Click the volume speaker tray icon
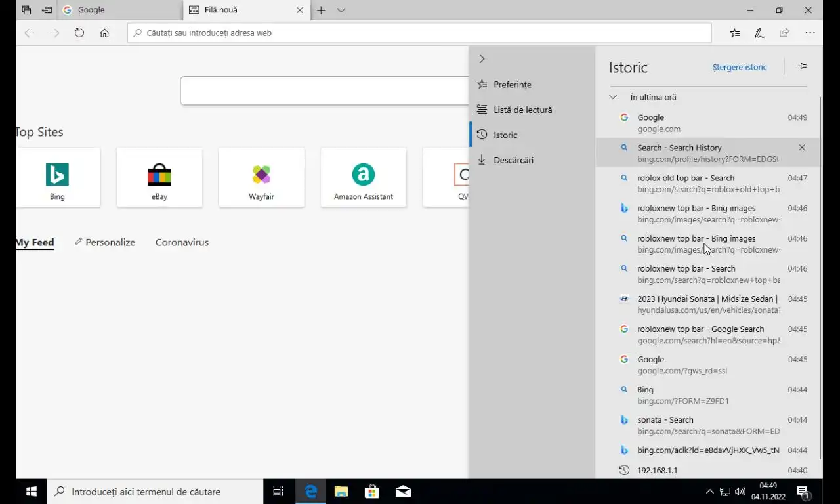 tap(740, 492)
